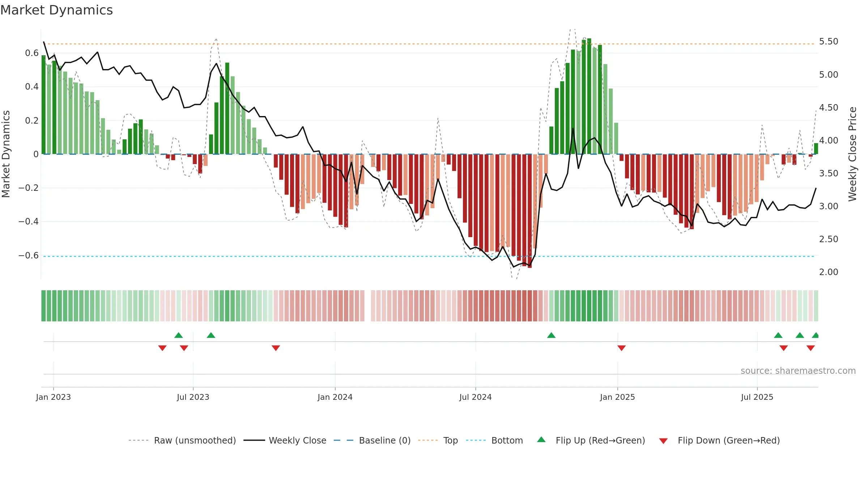
Task: Click the 2.00 price axis tick
Action: [829, 272]
